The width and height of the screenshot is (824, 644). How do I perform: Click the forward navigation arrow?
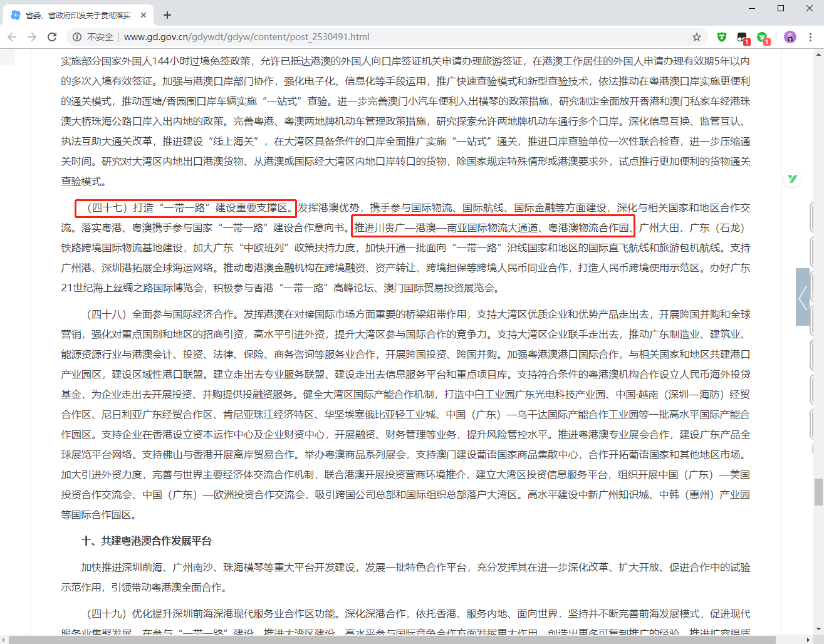[32, 37]
